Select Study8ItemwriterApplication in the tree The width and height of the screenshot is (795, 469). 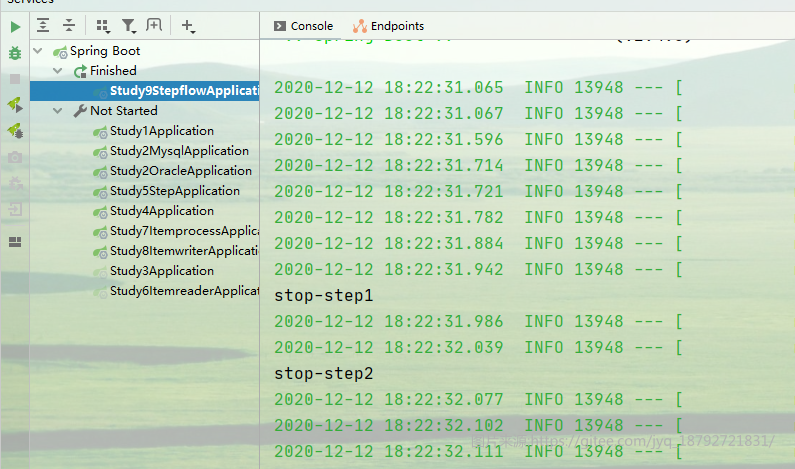(x=184, y=251)
